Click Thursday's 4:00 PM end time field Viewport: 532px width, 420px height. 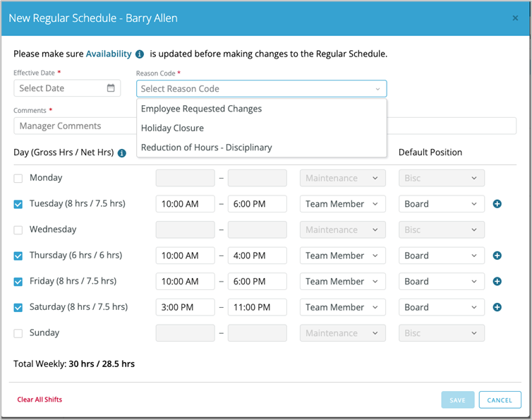tap(257, 256)
